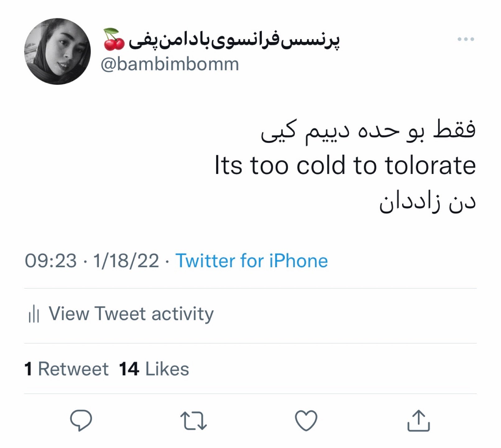
Task: Open the reply comment bubble icon
Action: point(81,420)
